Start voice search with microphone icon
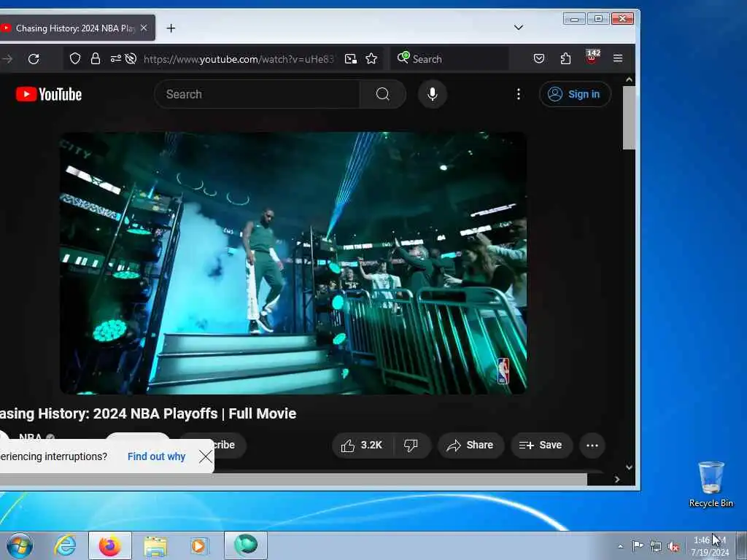Viewport: 747px width, 560px height. [433, 94]
